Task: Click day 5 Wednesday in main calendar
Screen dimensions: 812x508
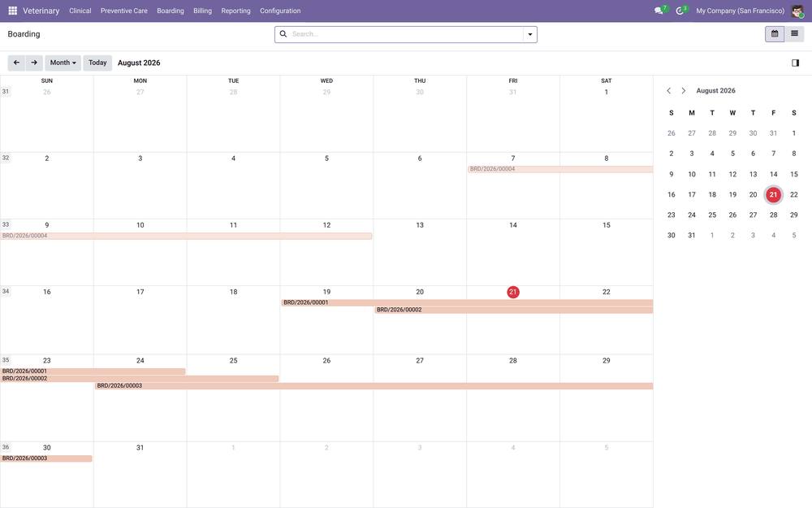Action: pyautogui.click(x=326, y=158)
